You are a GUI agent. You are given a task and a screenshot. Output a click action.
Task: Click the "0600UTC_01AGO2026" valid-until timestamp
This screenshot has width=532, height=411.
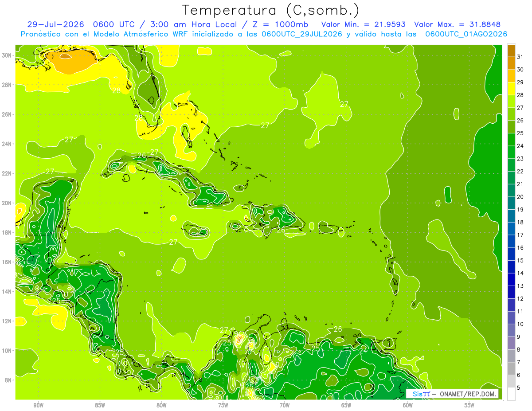click(x=466, y=34)
